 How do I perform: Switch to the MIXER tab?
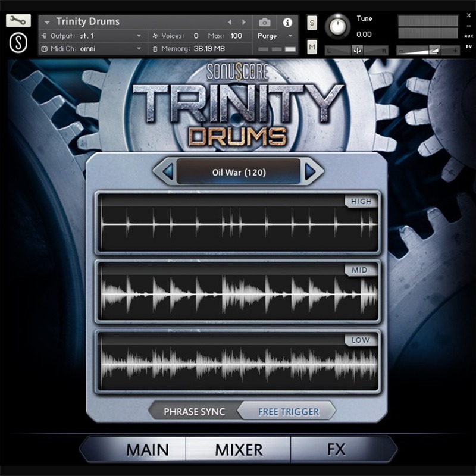[x=239, y=450]
